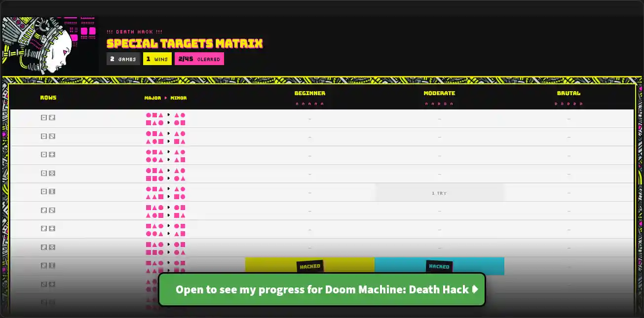Click the dice pair 2 and 4 row icons
Viewport: 644px width, 318px height.
(x=48, y=228)
